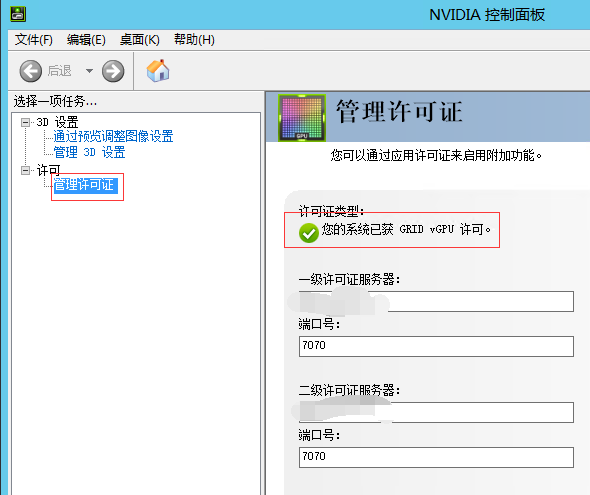Open the 帮助(H) menu
Image resolution: width=590 pixels, height=495 pixels.
click(x=194, y=39)
